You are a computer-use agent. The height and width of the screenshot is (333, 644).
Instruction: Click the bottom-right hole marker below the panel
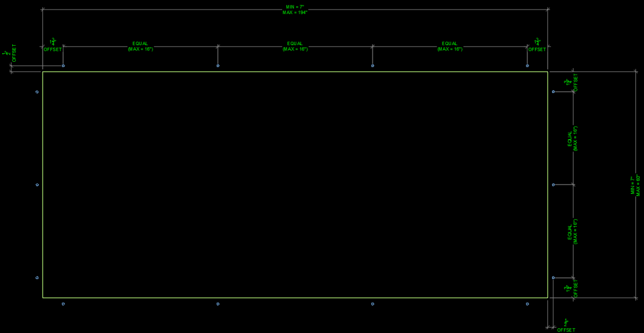(528, 304)
